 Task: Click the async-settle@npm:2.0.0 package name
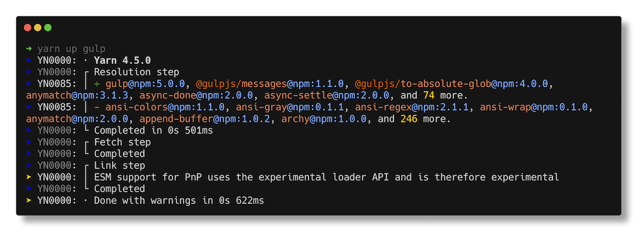point(327,95)
